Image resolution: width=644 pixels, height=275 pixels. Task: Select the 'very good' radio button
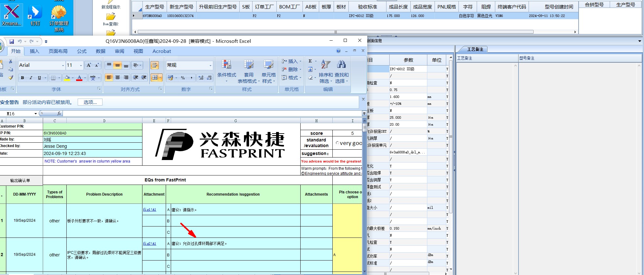[337, 143]
